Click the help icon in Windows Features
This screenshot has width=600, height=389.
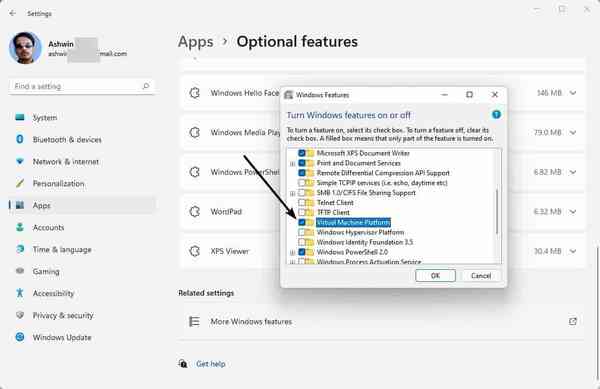[x=496, y=114]
